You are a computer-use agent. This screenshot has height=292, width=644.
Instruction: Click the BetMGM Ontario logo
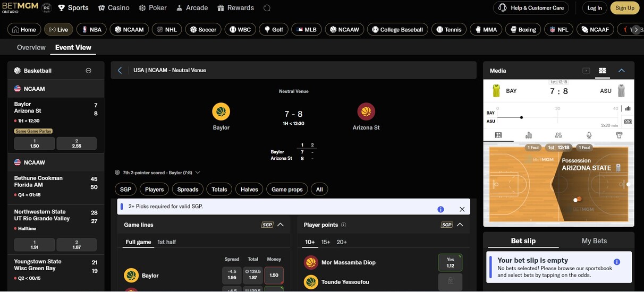[20, 7]
